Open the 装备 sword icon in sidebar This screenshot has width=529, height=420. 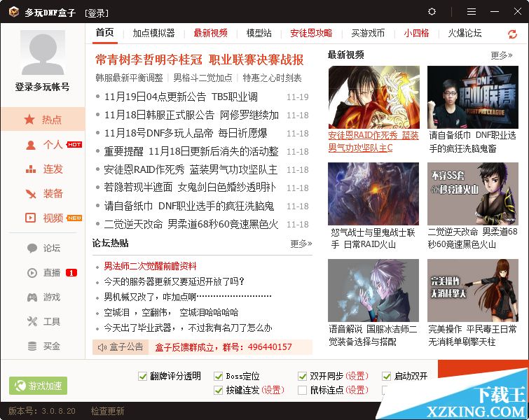[31, 193]
